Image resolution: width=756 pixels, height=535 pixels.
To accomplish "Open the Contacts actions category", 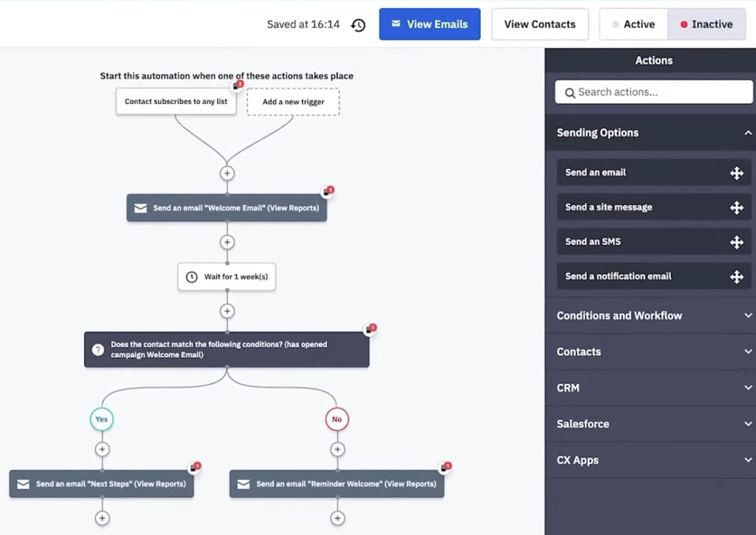I will coord(653,352).
